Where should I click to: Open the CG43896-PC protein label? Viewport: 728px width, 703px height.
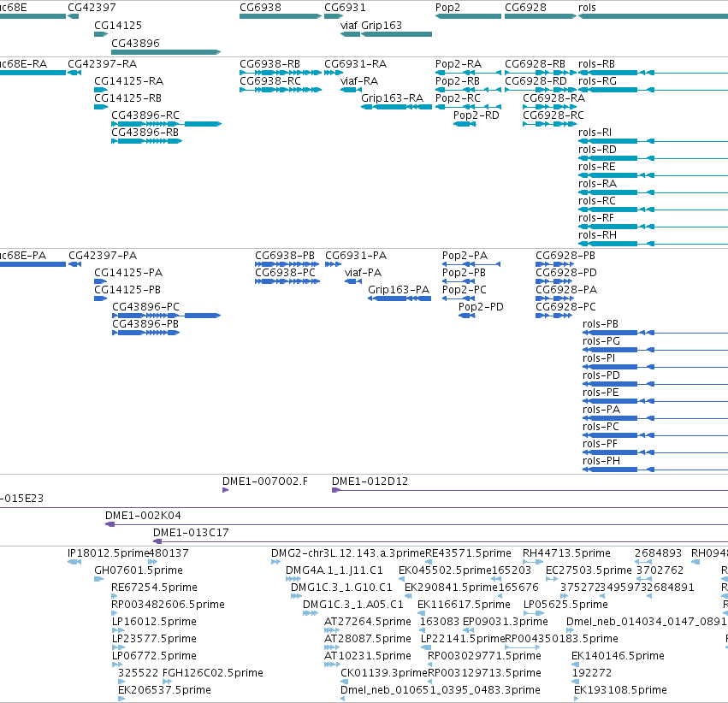click(145, 307)
